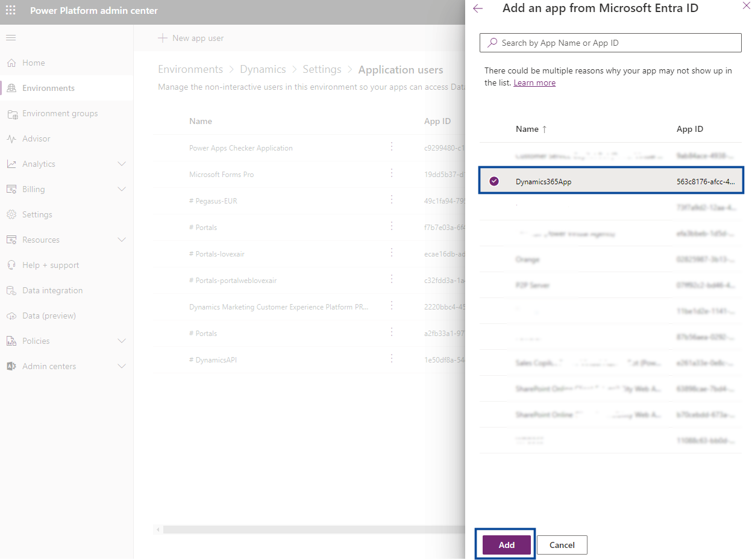Expand the Resources menu chevron
This screenshot has width=755, height=560.
pyautogui.click(x=122, y=240)
